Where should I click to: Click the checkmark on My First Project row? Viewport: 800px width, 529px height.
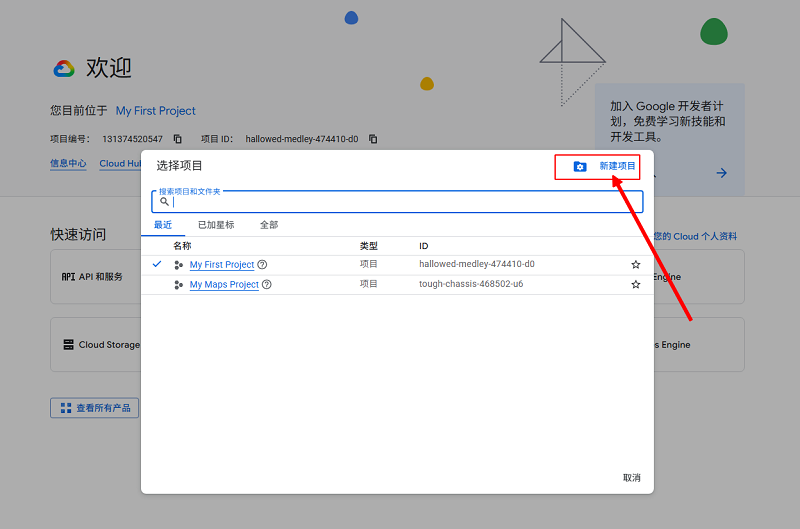click(x=157, y=264)
